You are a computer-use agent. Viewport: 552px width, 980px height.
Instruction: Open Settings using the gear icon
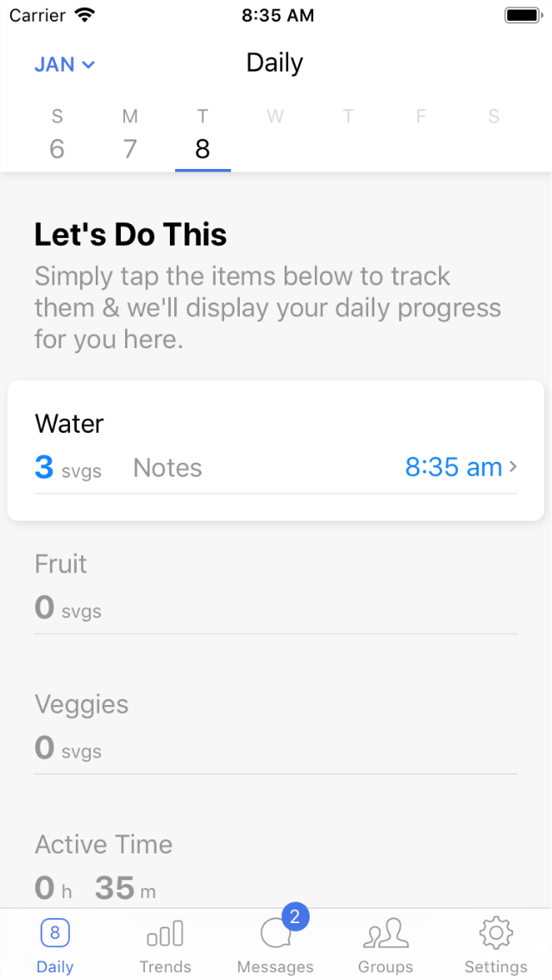495,933
